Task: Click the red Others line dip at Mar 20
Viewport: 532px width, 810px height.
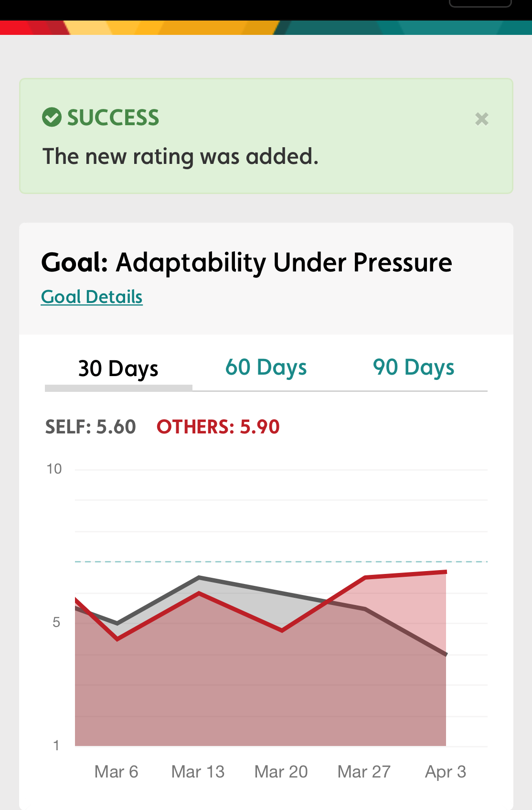Action: (282, 630)
